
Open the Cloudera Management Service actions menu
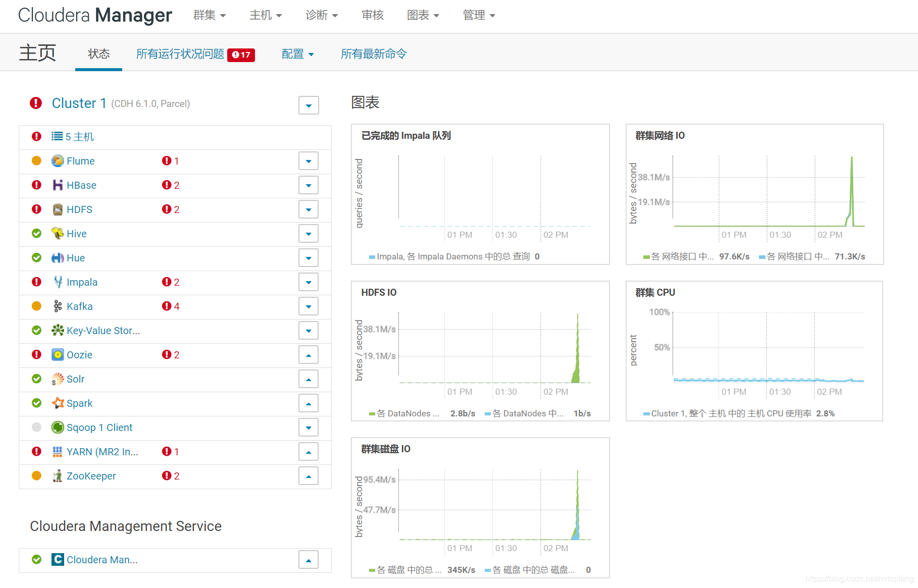(309, 560)
